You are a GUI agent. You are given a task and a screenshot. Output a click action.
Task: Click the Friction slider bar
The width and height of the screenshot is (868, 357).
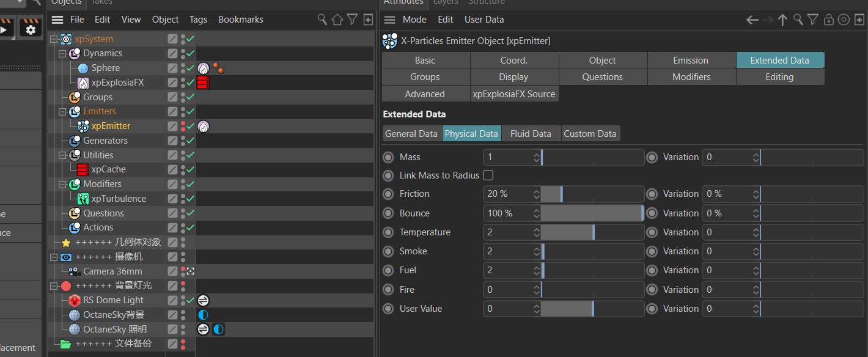point(592,194)
